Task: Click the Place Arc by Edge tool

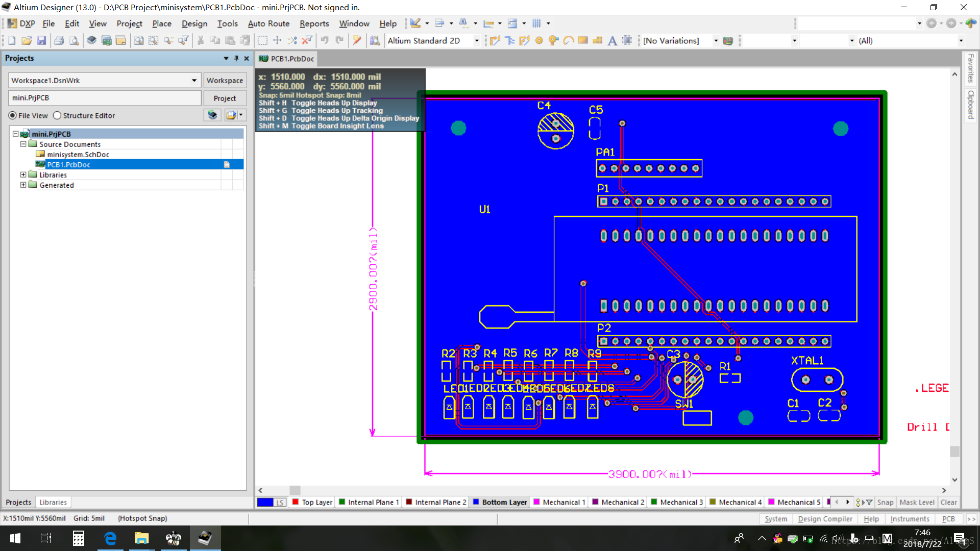Action: (x=569, y=41)
